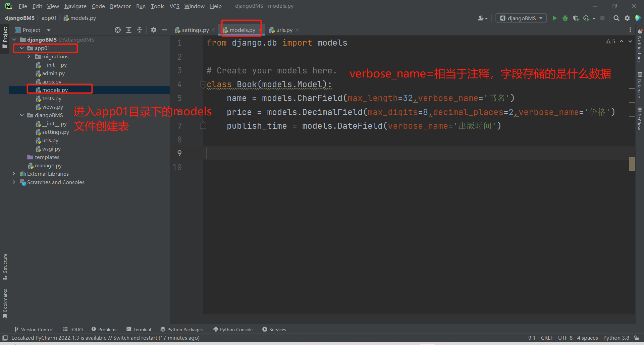Viewport: 644px width, 345px height.
Task: Open Python Packages tool window
Action: point(181,330)
